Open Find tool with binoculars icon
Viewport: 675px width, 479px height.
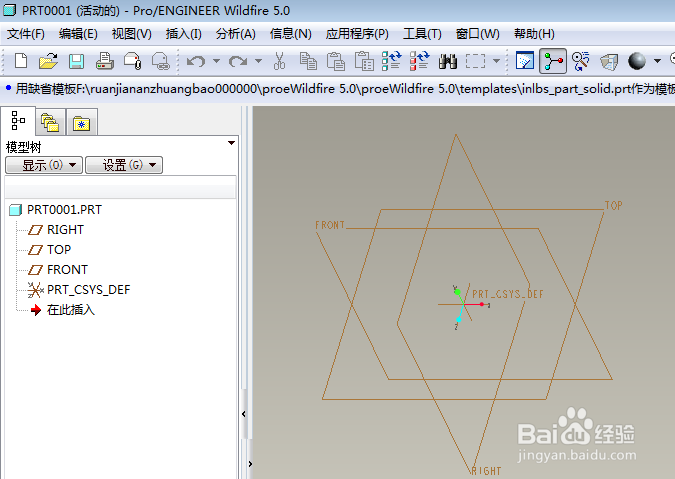click(448, 62)
